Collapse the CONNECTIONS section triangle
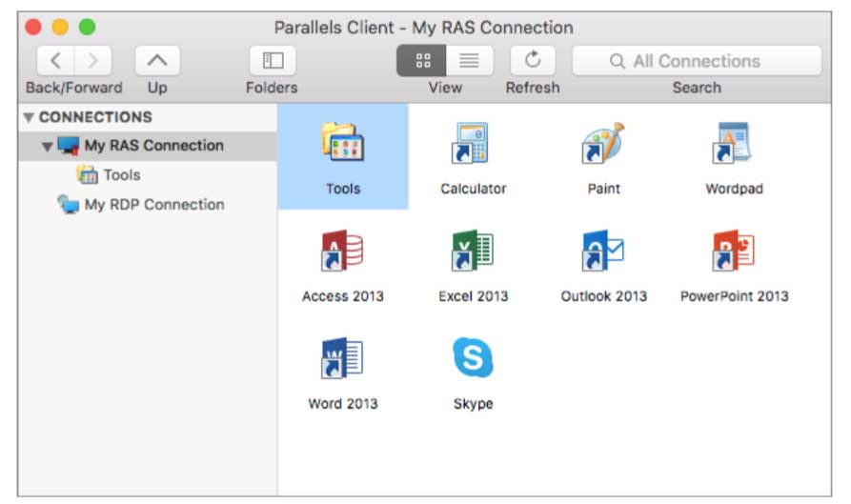 point(29,118)
